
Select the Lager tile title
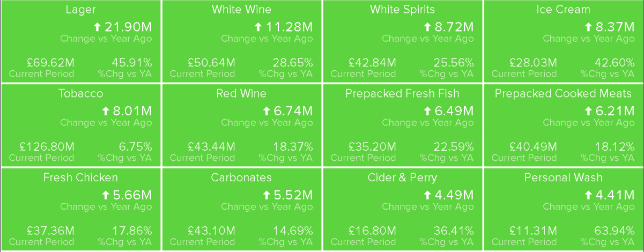[80, 10]
